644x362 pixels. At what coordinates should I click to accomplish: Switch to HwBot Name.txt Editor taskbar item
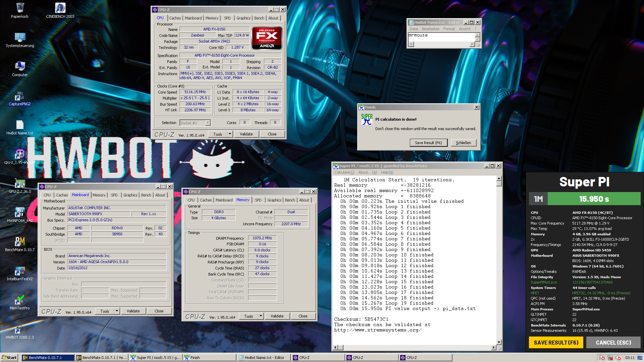coord(264,358)
